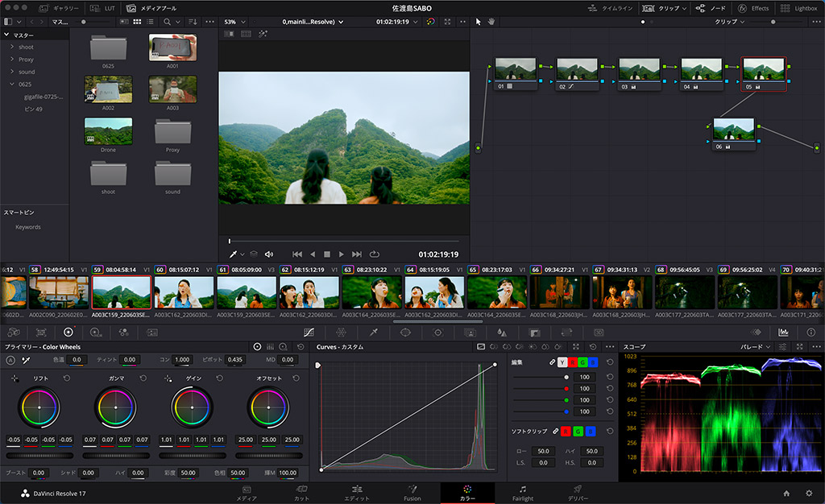Toggle the soft clip R channel button

566,432
